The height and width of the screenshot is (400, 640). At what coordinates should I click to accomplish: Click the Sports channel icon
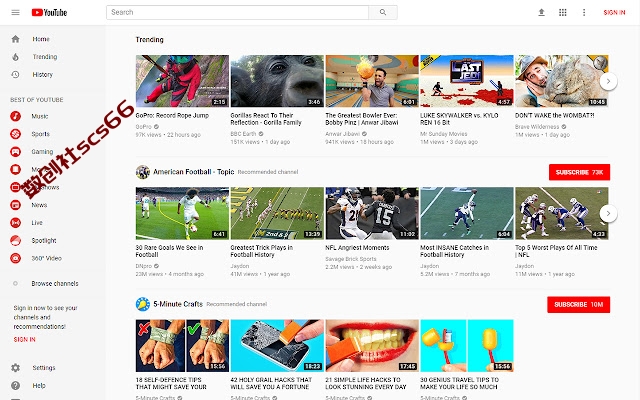(16, 134)
